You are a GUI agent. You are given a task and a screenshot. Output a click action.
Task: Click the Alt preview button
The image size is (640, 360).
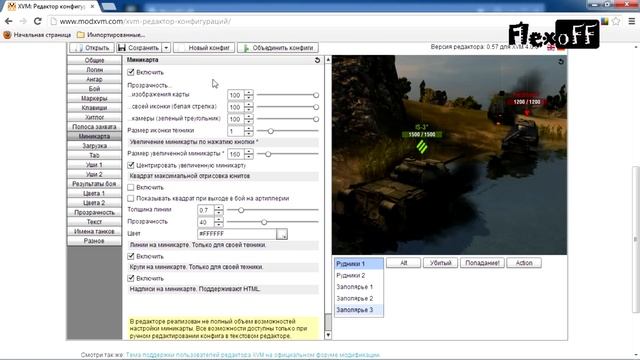tap(403, 263)
